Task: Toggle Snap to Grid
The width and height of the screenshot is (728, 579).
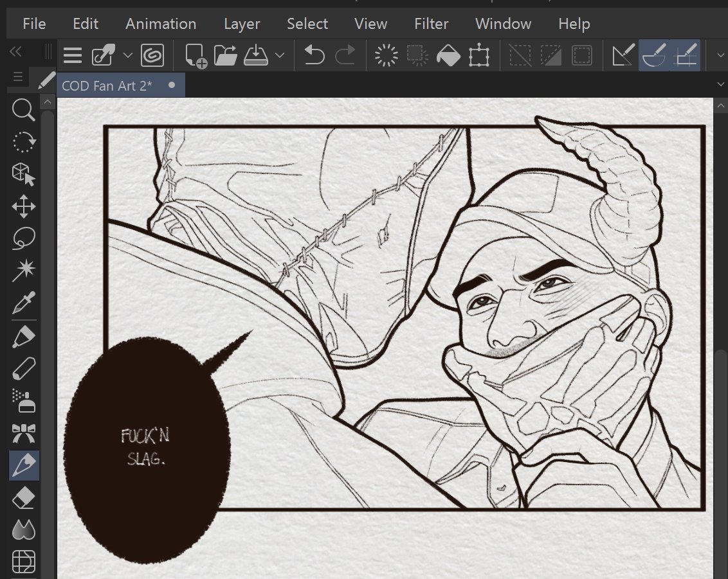Action: 686,55
